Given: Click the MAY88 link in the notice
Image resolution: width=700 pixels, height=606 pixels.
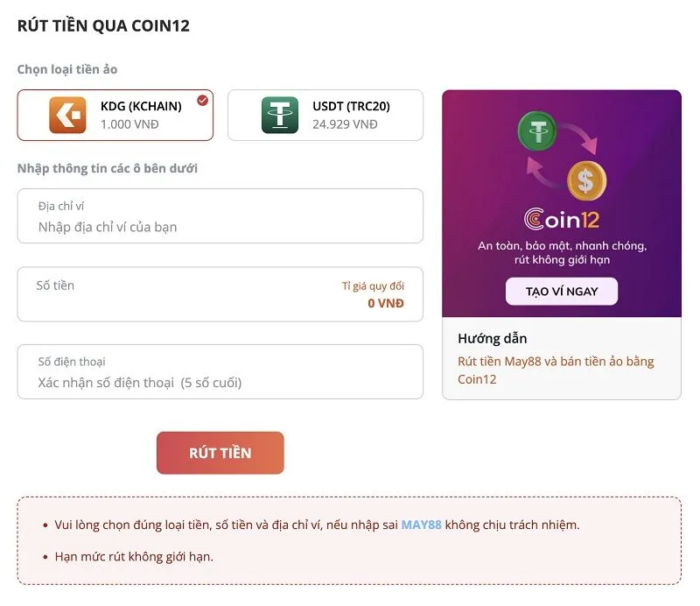Looking at the screenshot, I should 421,525.
